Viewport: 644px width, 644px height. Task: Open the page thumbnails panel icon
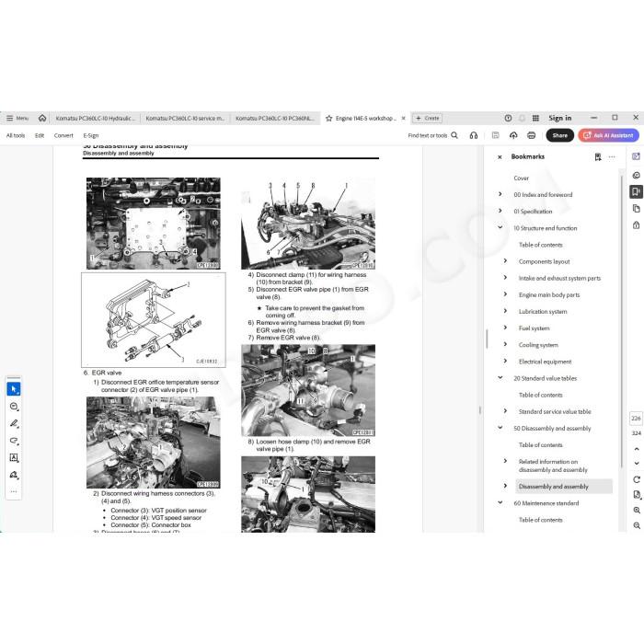pyautogui.click(x=636, y=208)
